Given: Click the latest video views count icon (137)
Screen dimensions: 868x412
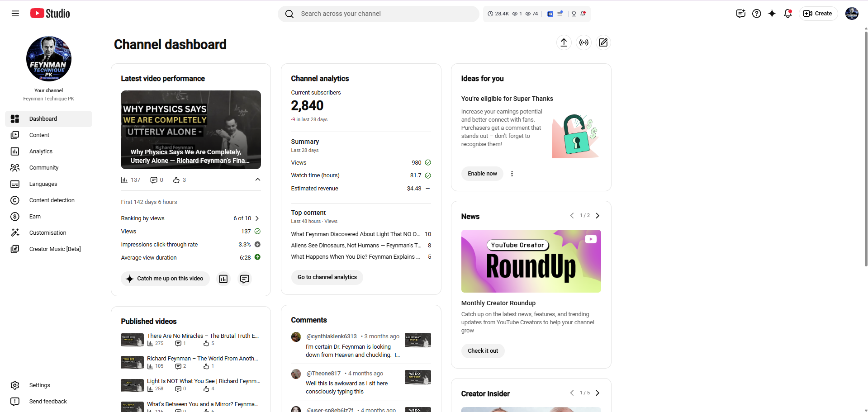Looking at the screenshot, I should coord(124,180).
